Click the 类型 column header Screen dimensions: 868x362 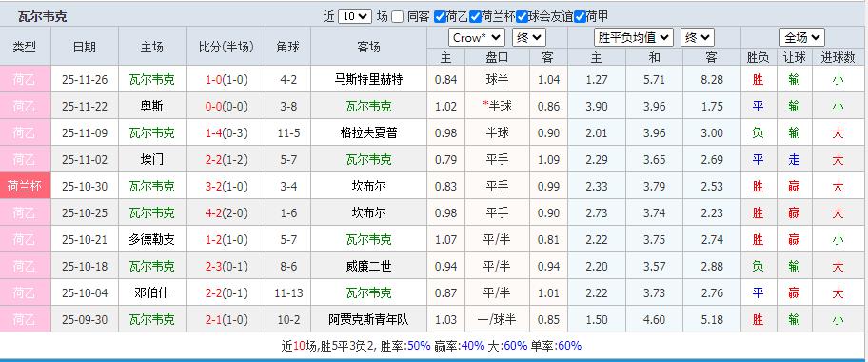pos(25,47)
